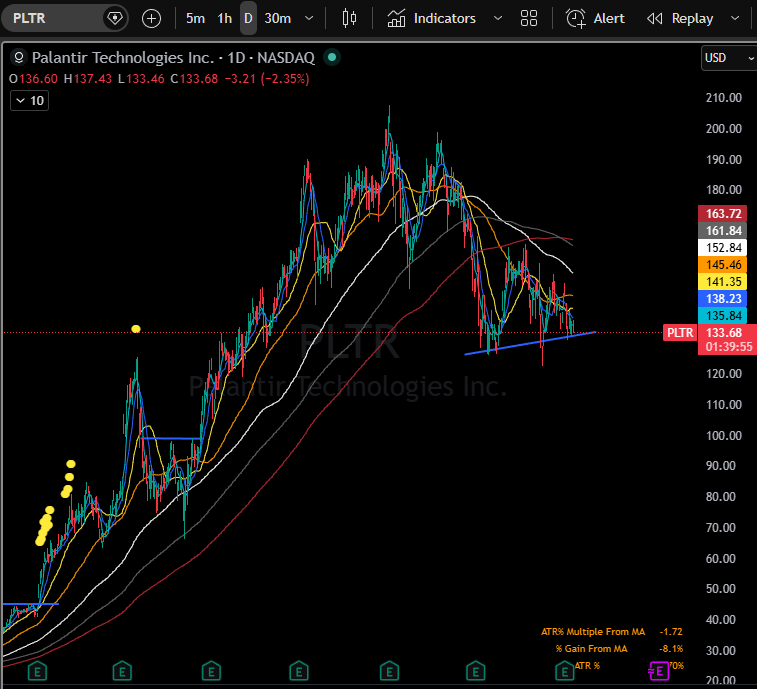
Task: Click the open value O136.60
Action: pyautogui.click(x=33, y=79)
